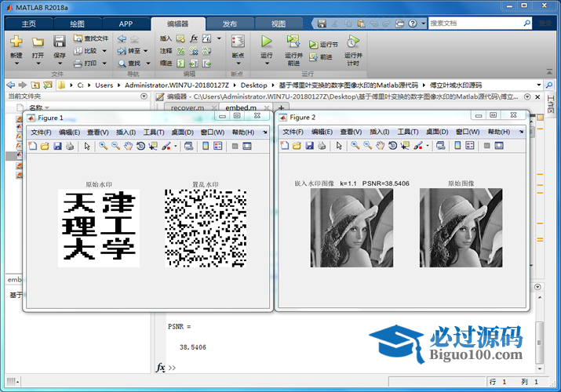
Task: Switch to View (视图) ribbon tab
Action: (279, 24)
